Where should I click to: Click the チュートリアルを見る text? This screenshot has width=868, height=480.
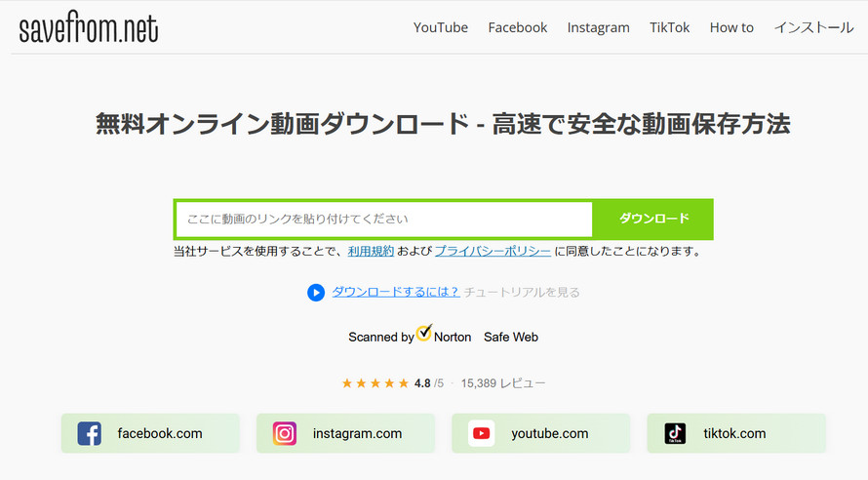pos(522,292)
